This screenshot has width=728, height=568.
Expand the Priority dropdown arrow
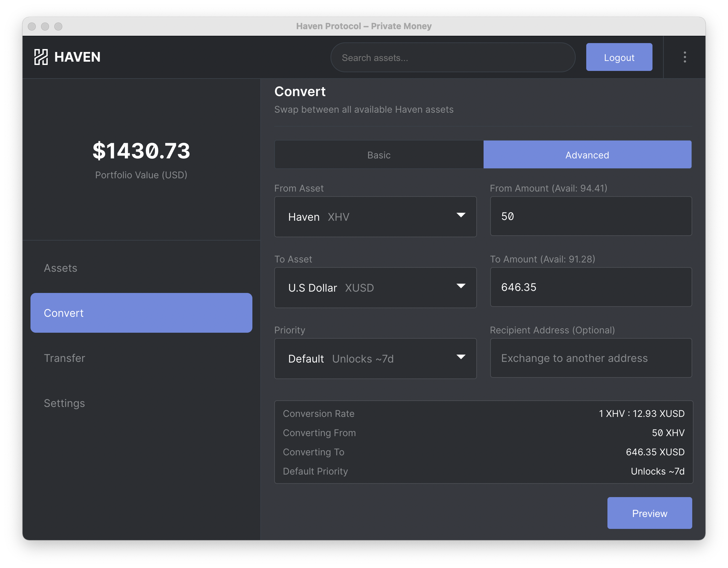(x=461, y=357)
